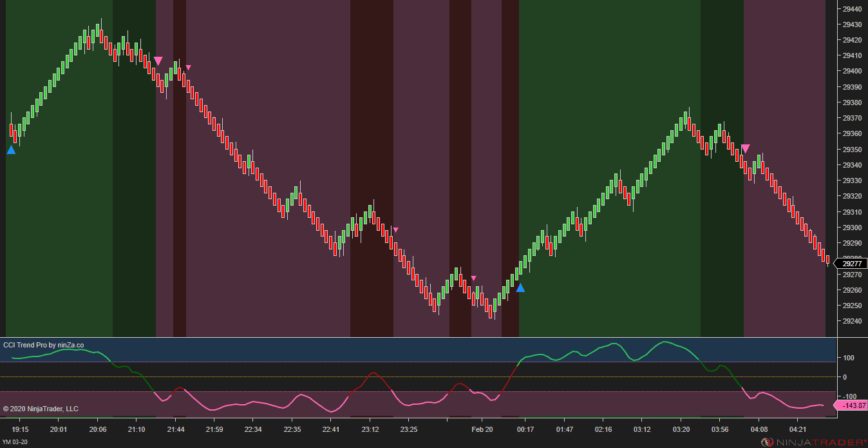Viewport: 868px width, 448px height.
Task: Click the CCI Trend Pro by ninZa.co label
Action: tap(43, 346)
